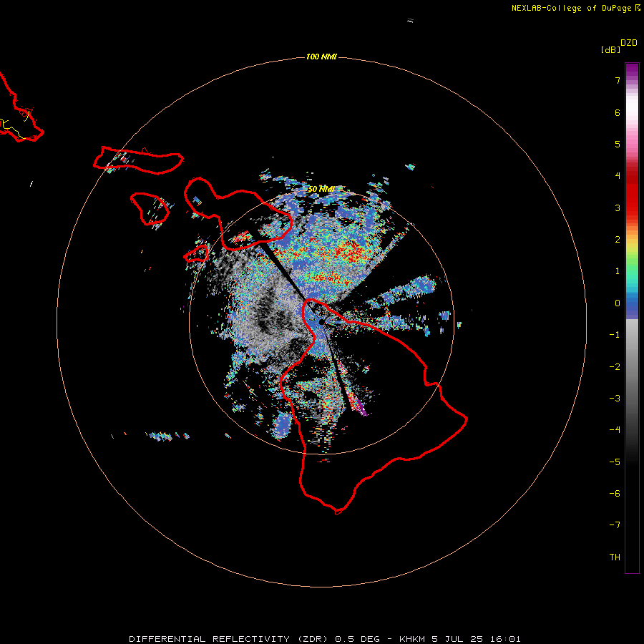Click the 1 tick label on the legend
The height and width of the screenshot is (644, 644).
tap(618, 271)
